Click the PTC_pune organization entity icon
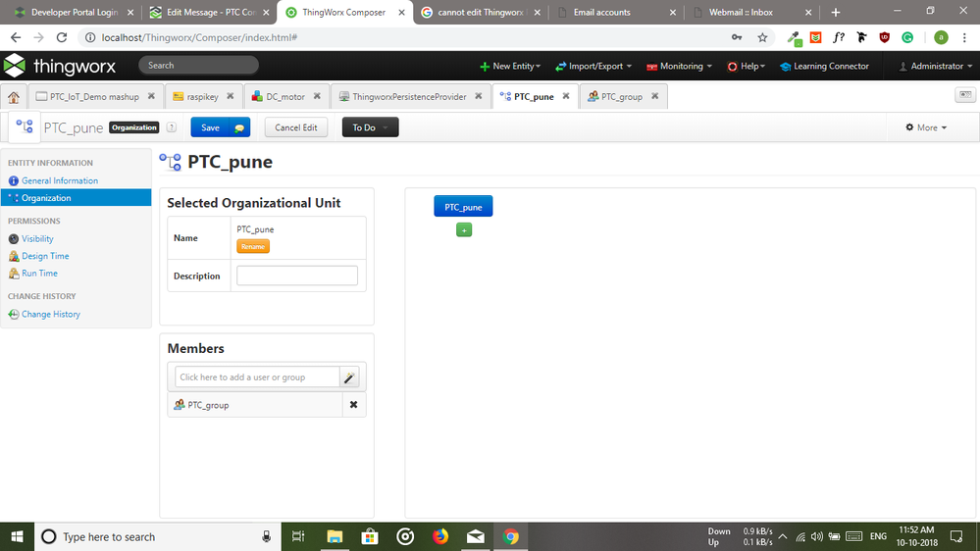Image resolution: width=980 pixels, height=551 pixels. [25, 126]
